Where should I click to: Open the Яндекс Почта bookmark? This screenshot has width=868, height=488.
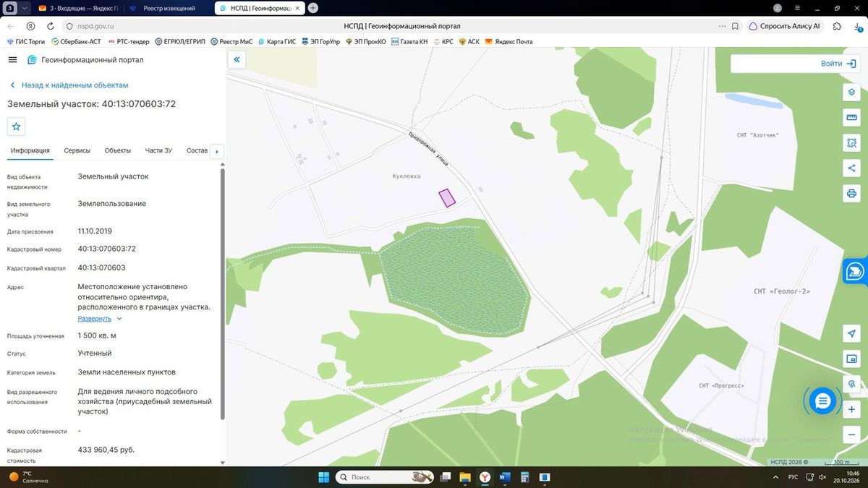pos(509,42)
